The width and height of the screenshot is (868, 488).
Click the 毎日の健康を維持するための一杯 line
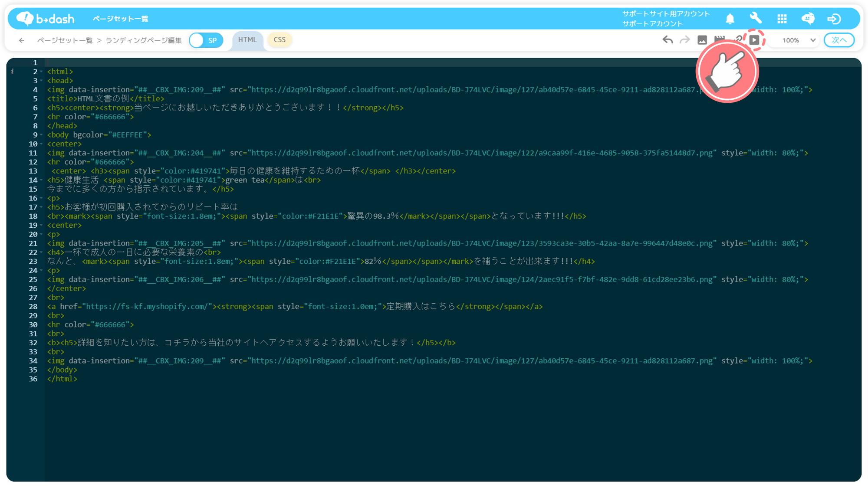click(253, 171)
